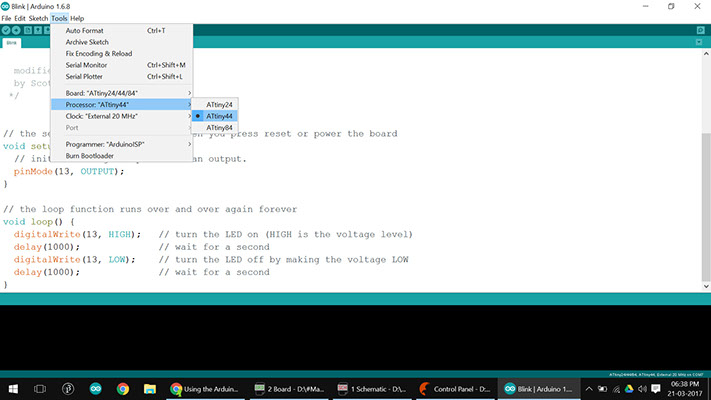Screen dimensions: 711x400
Task: Click the battery tray icon
Action: (602, 389)
